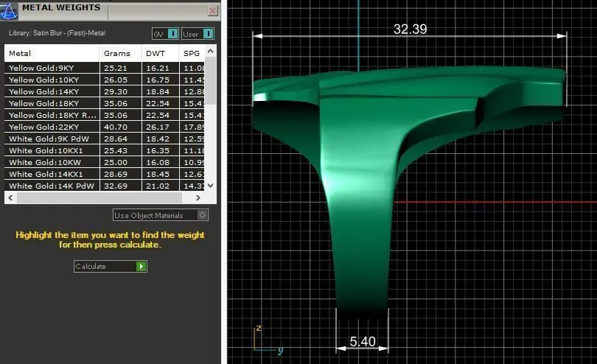Image resolution: width=597 pixels, height=364 pixels.
Task: Select the Yellow Gold:18KY R... row
Action: click(105, 116)
